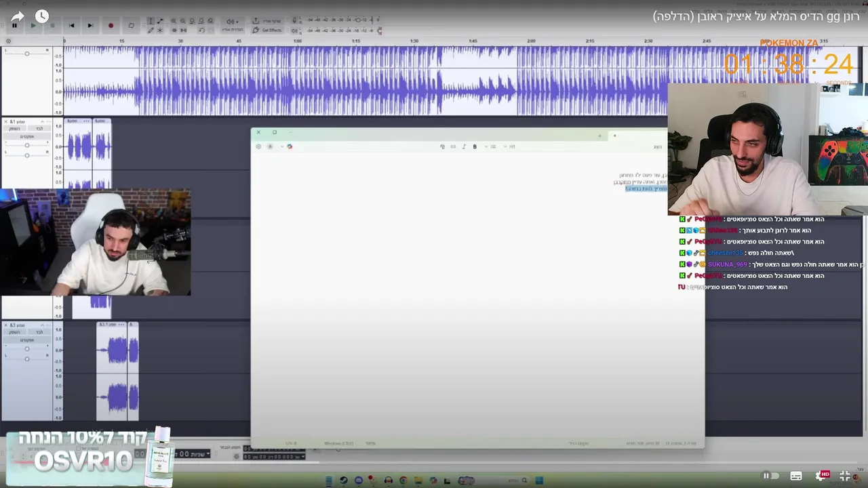Viewport: 868px width, 488px height.
Task: Click the Share Audio upload button
Action: [267, 21]
